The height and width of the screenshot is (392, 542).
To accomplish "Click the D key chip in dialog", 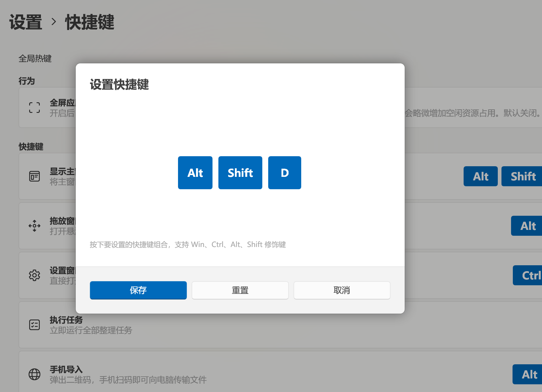I will click(285, 173).
